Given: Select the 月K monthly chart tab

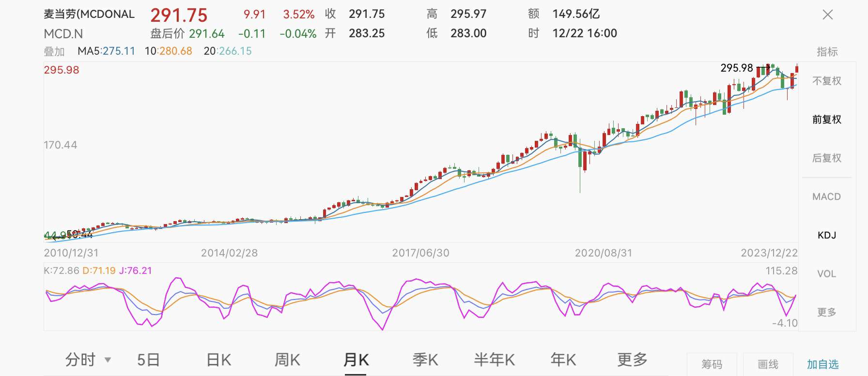Looking at the screenshot, I should pyautogui.click(x=356, y=360).
